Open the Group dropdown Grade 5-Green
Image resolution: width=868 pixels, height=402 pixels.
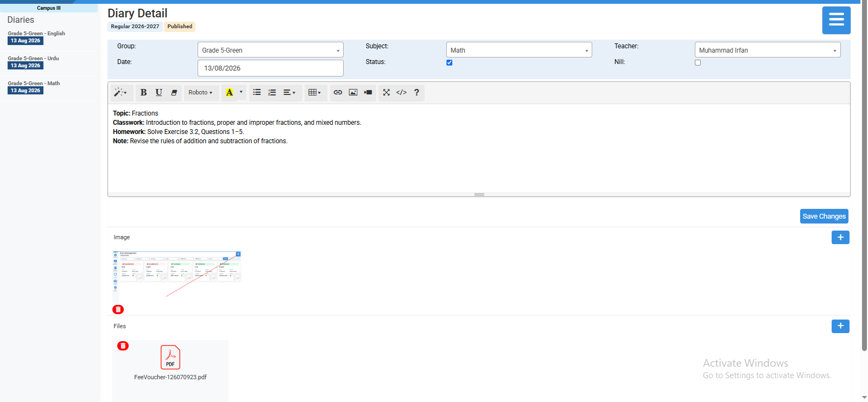(270, 50)
